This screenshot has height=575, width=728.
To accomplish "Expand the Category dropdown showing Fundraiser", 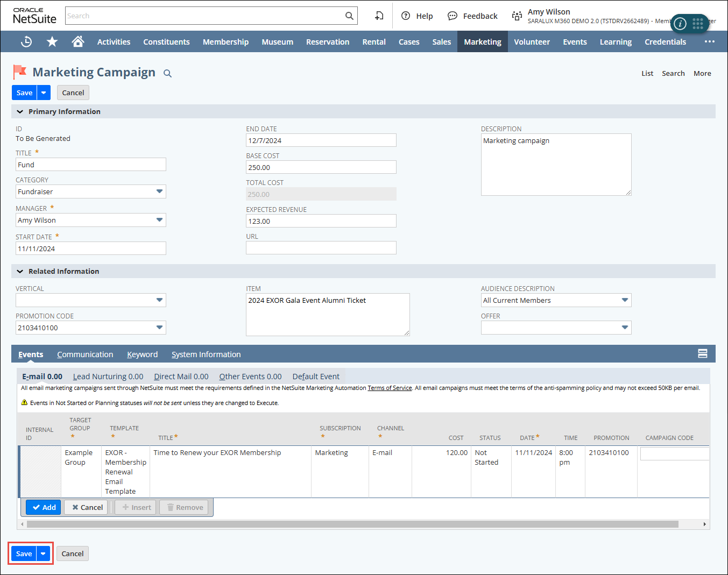I will (x=159, y=191).
